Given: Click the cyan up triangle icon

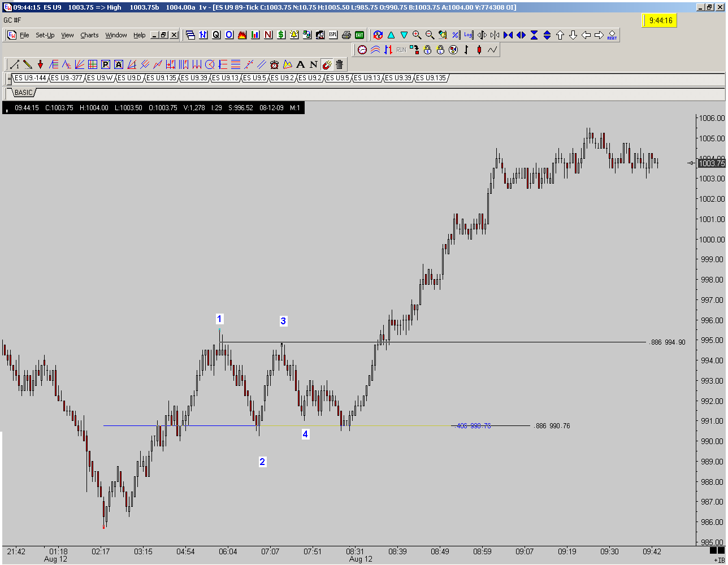Looking at the screenshot, I should point(391,35).
